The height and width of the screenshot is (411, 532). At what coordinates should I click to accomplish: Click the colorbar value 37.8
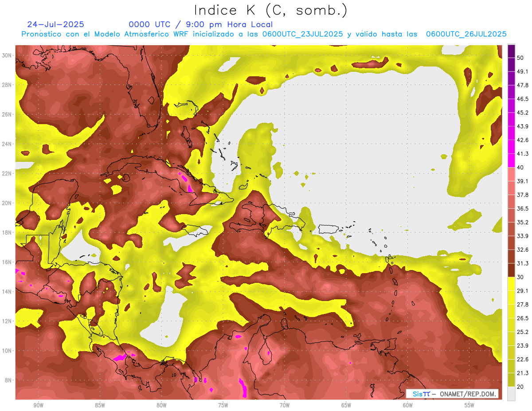[522, 195]
